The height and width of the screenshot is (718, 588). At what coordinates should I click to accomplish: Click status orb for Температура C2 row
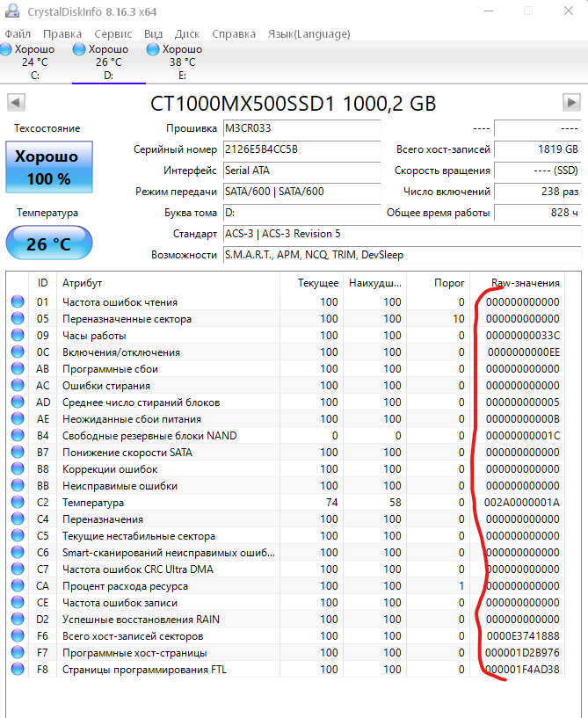tap(18, 503)
